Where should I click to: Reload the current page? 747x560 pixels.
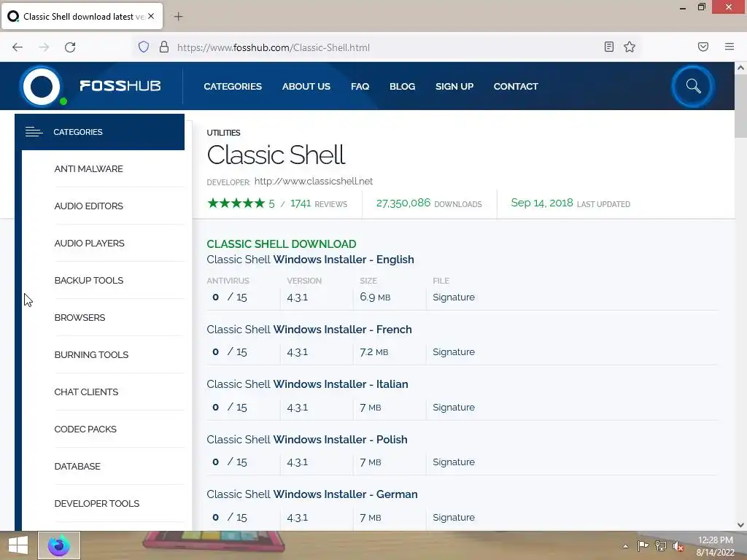pyautogui.click(x=70, y=47)
